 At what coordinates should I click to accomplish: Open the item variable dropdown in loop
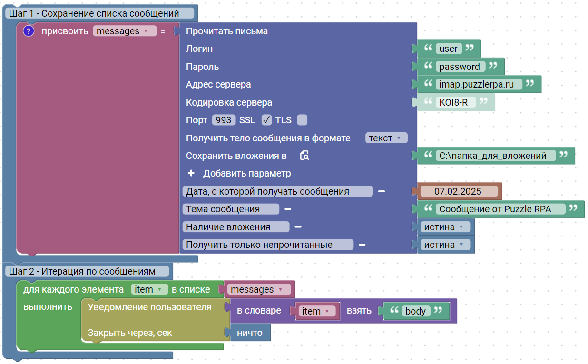pos(149,289)
